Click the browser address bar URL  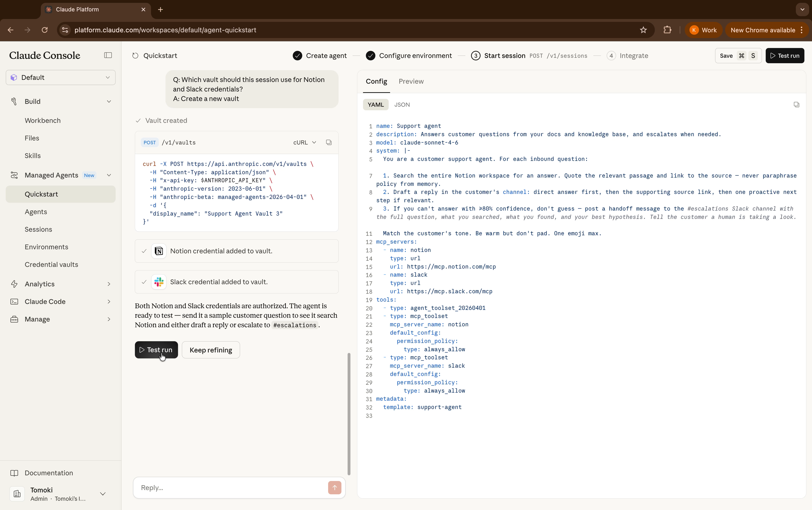(165, 30)
